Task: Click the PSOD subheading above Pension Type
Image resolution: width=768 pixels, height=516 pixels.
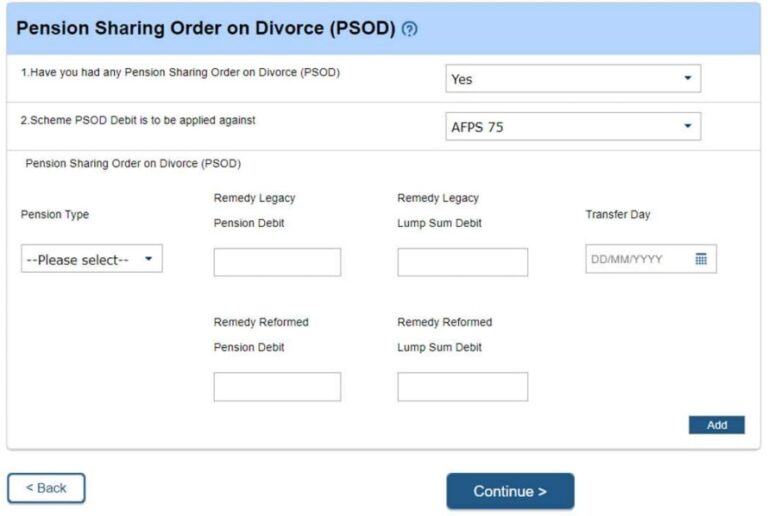Action: coord(133,163)
